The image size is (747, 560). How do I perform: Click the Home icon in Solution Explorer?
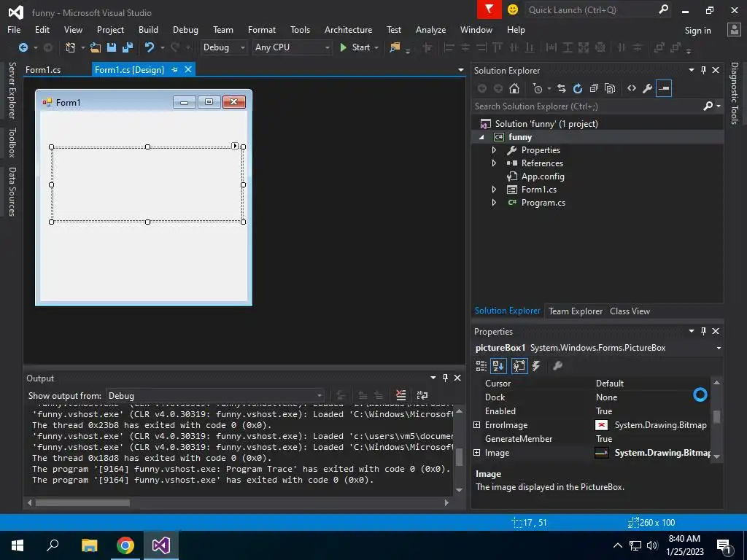click(x=514, y=88)
